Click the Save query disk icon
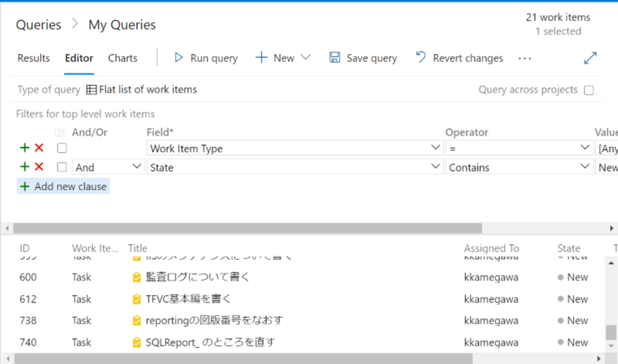This screenshot has height=364, width=618. click(334, 58)
